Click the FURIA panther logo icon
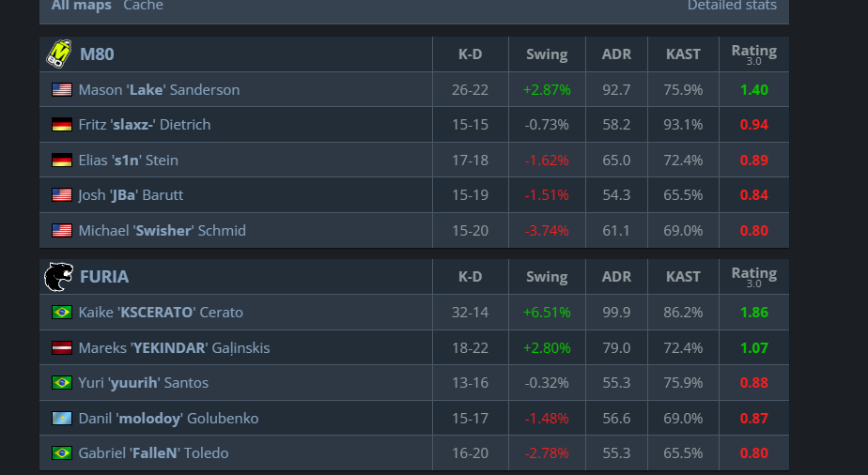Image resolution: width=868 pixels, height=475 pixels. pyautogui.click(x=58, y=277)
